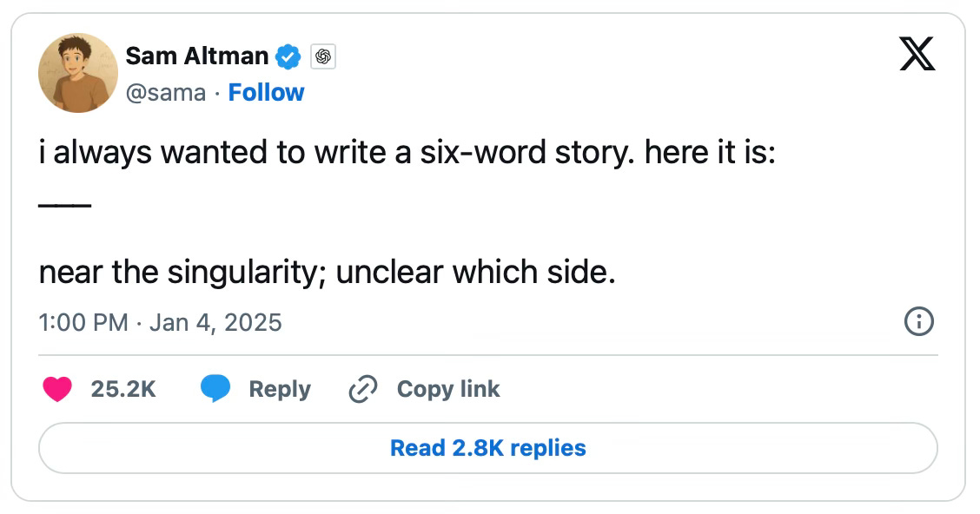Viewport: 980px width, 514px height.
Task: Click the info circle icon
Action: click(x=918, y=322)
